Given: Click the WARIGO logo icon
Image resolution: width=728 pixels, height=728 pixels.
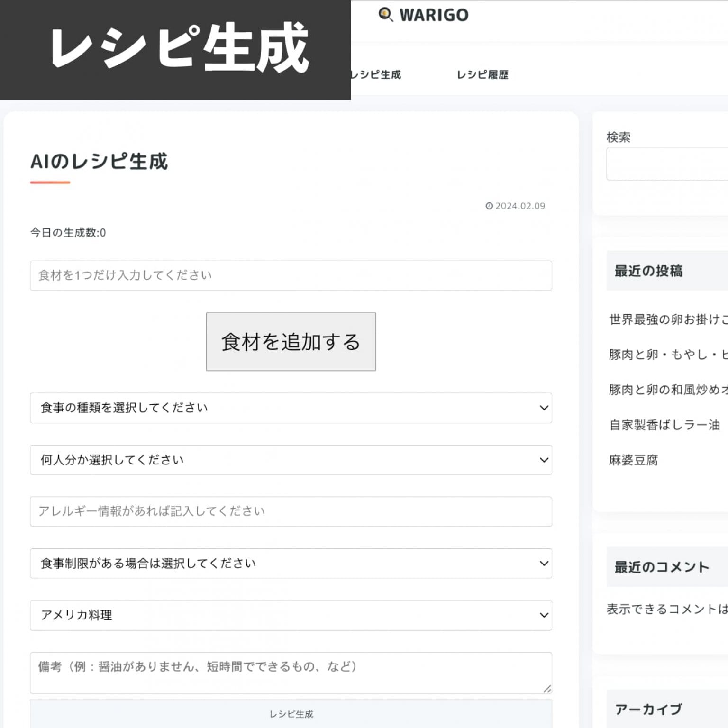Looking at the screenshot, I should click(x=385, y=15).
